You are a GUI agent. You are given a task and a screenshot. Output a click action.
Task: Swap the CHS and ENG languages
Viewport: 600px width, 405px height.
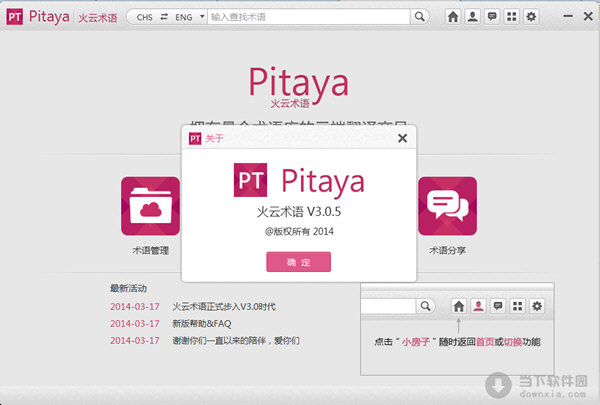click(x=164, y=17)
